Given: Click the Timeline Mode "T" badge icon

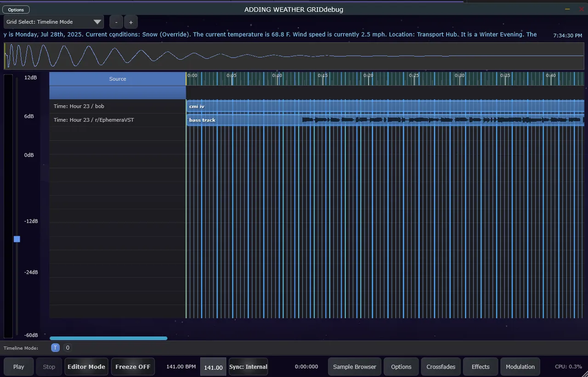Looking at the screenshot, I should (x=55, y=348).
